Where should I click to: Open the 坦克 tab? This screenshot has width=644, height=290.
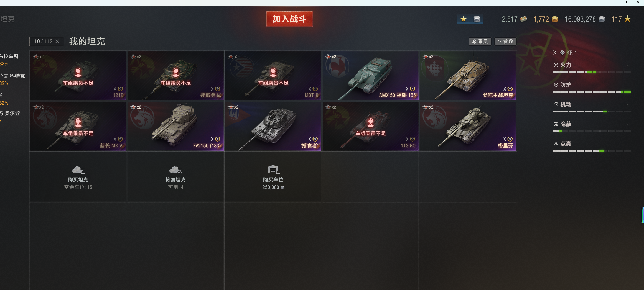[7, 19]
